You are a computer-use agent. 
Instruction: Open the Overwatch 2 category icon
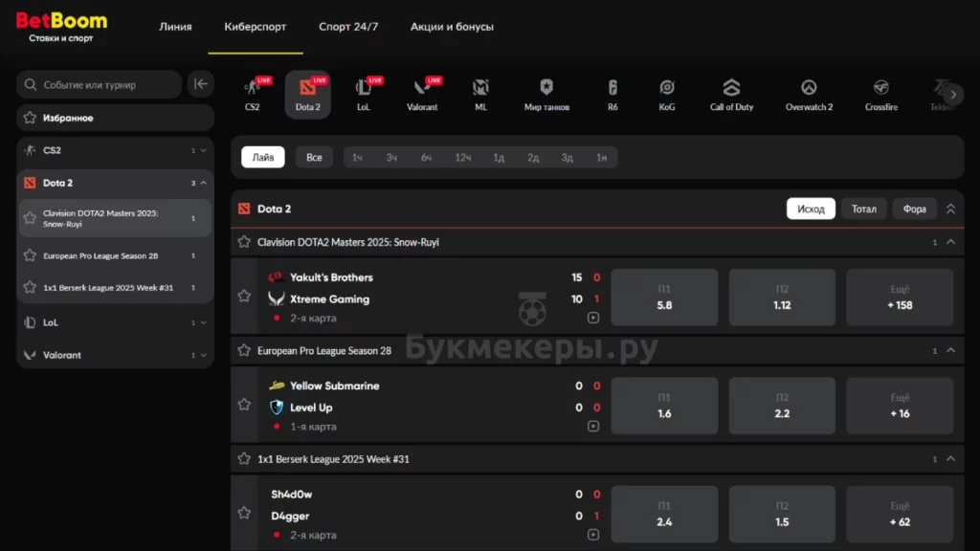(810, 95)
